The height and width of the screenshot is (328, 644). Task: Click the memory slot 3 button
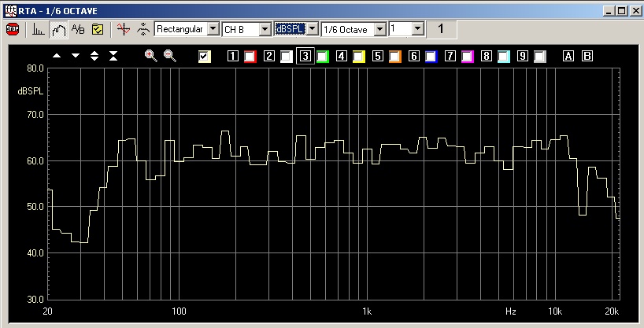coord(305,56)
